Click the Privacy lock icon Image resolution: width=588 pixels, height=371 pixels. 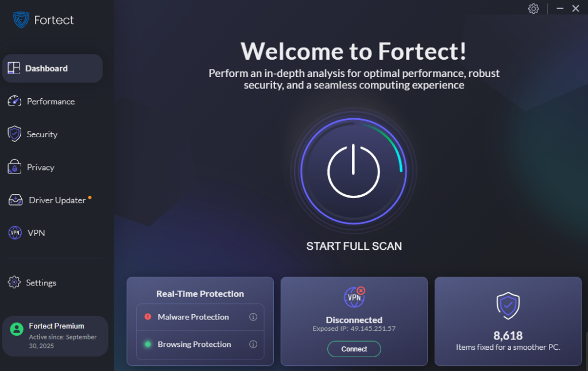[14, 167]
